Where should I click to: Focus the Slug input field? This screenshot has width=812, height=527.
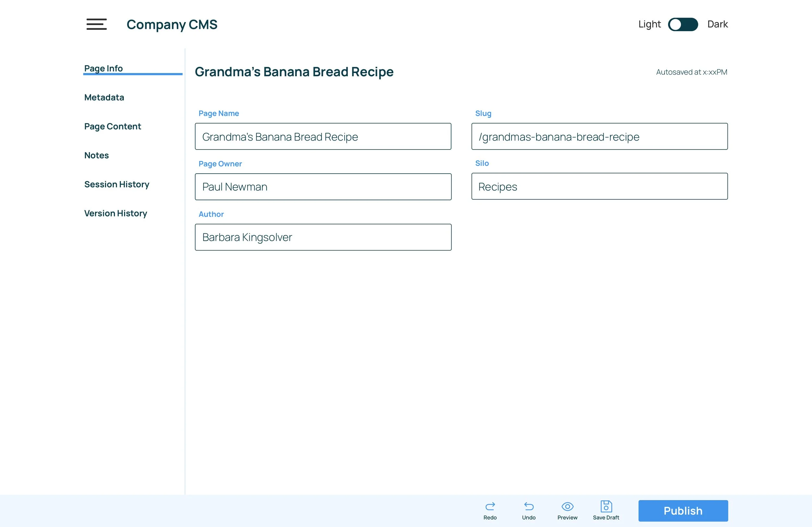[600, 136]
